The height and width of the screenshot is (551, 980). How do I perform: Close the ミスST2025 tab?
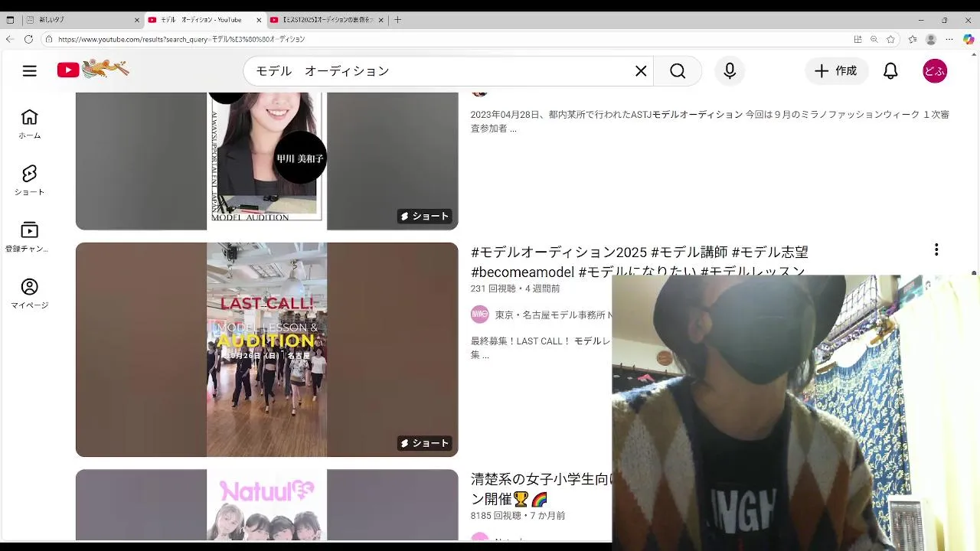pyautogui.click(x=381, y=20)
